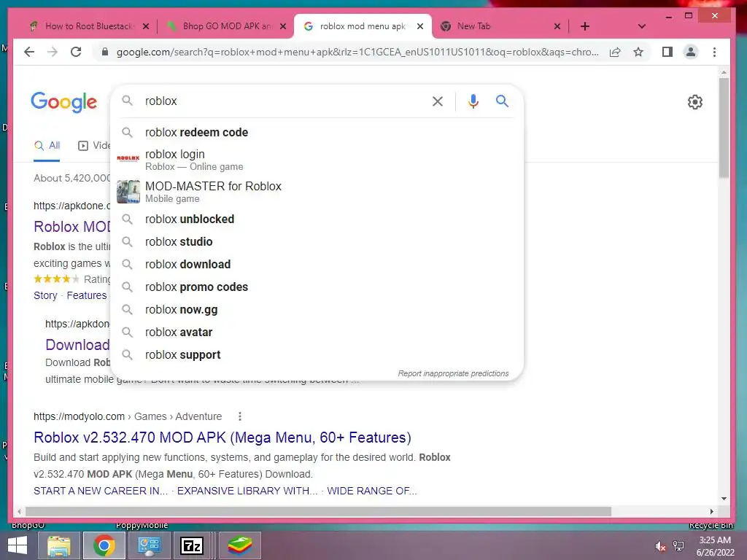Close the New Tab tab
747x560 pixels.
557,26
